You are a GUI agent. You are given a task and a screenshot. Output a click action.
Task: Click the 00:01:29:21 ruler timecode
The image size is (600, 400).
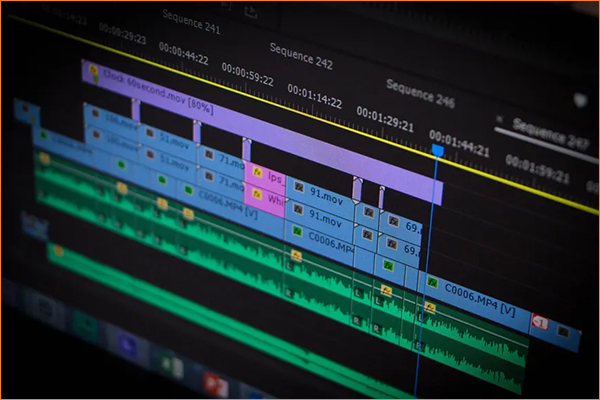coord(385,119)
